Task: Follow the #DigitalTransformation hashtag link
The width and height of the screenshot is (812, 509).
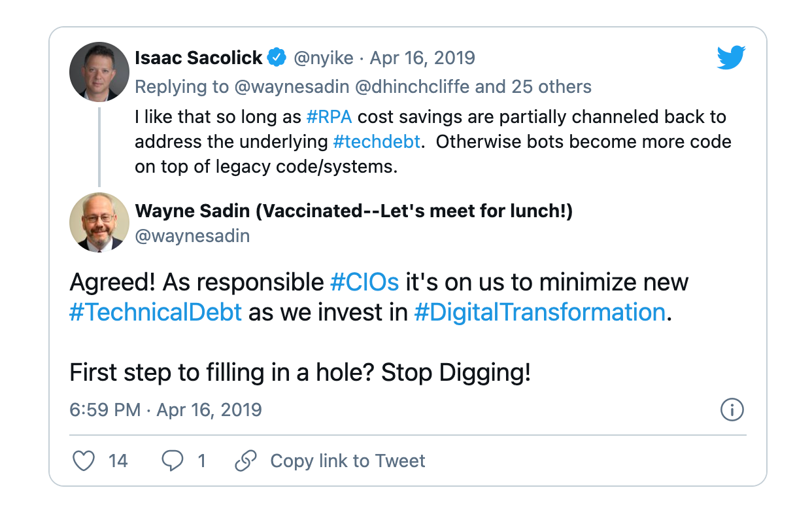Action: click(x=539, y=312)
